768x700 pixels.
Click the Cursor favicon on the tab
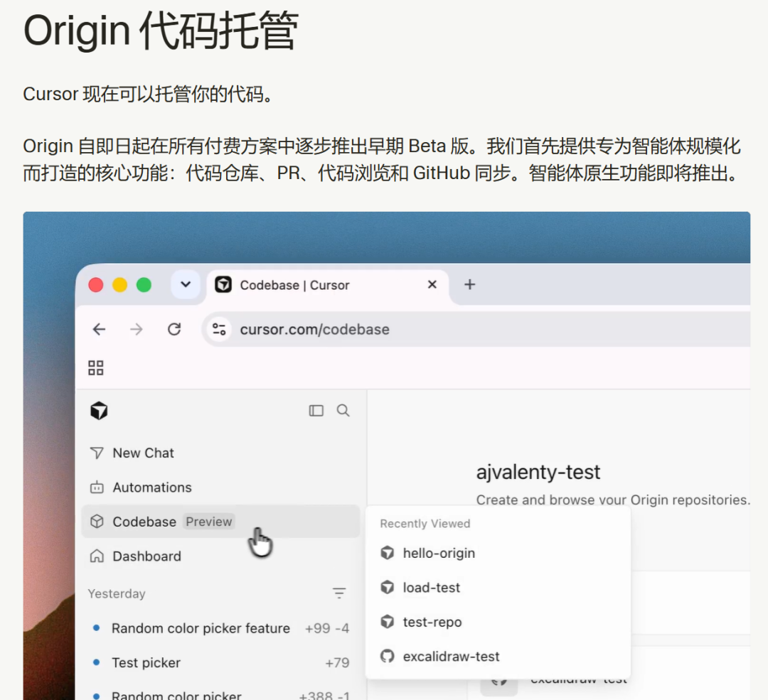point(223,284)
